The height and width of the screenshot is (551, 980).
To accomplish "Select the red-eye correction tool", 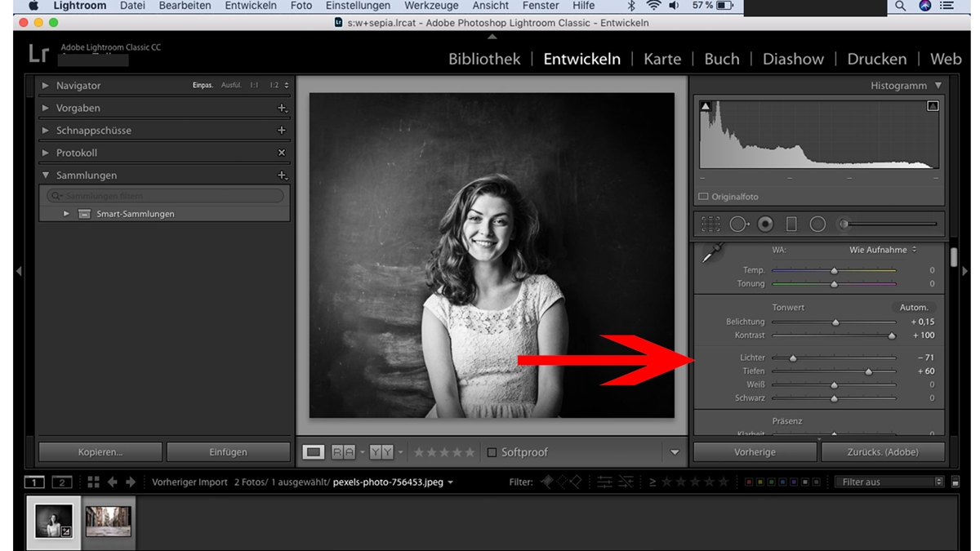I will click(765, 224).
